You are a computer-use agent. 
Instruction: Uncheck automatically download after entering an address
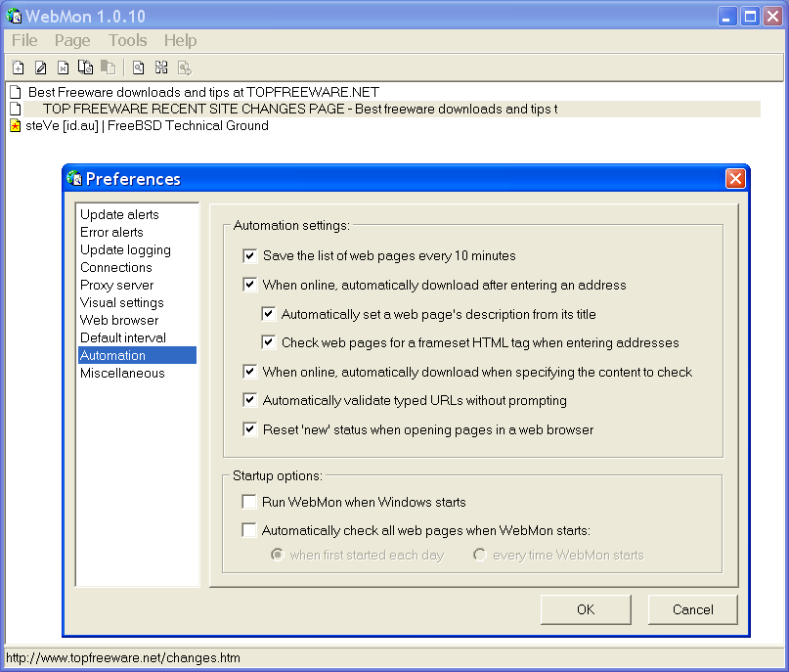249,285
